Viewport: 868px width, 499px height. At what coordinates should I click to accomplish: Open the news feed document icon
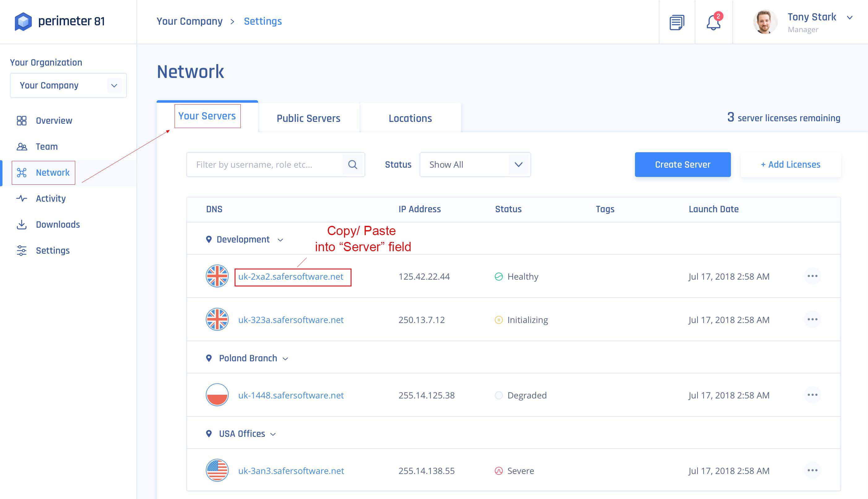click(677, 23)
